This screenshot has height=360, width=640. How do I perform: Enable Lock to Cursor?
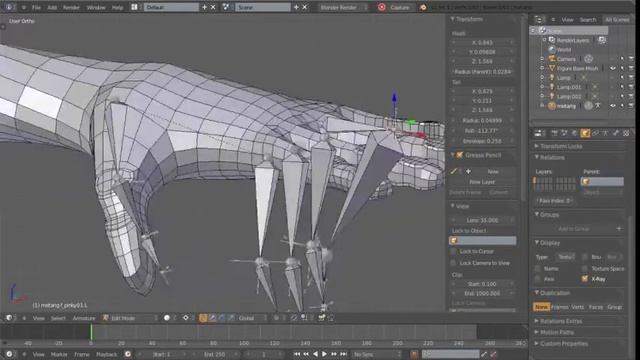point(453,251)
